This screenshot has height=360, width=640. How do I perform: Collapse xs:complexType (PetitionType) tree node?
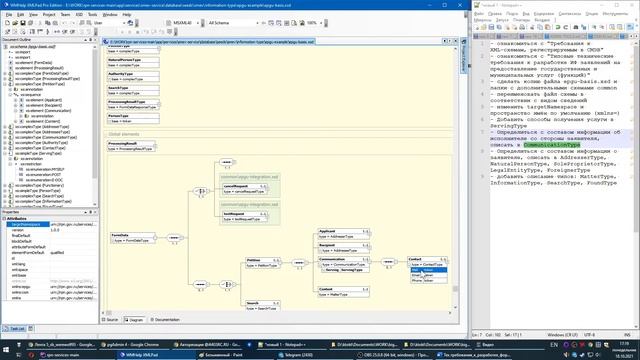[5, 84]
